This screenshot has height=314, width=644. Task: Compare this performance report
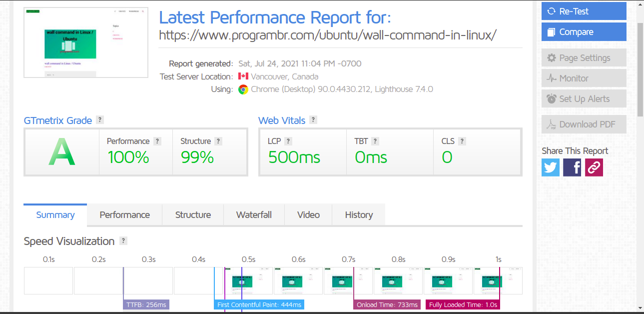coord(584,31)
